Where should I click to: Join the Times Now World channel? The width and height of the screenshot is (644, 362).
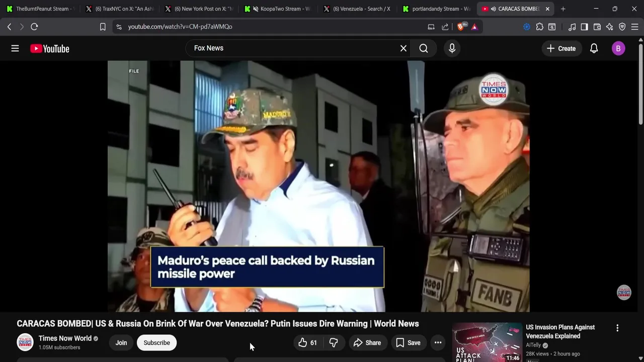pyautogui.click(x=121, y=342)
